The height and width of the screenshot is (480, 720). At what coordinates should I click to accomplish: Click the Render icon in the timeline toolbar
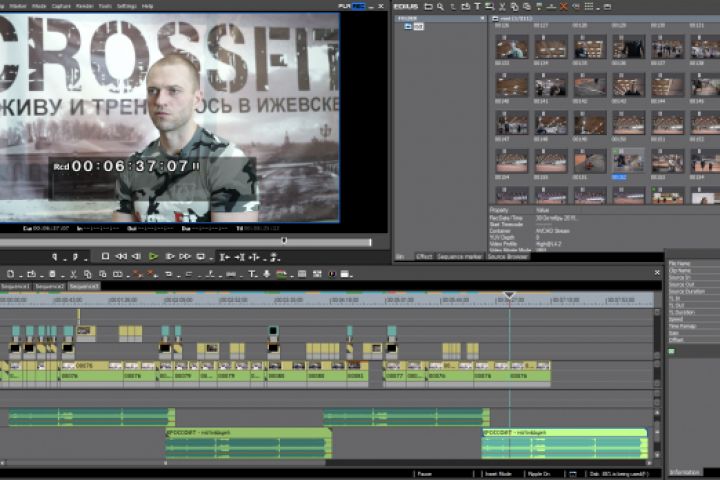(281, 274)
